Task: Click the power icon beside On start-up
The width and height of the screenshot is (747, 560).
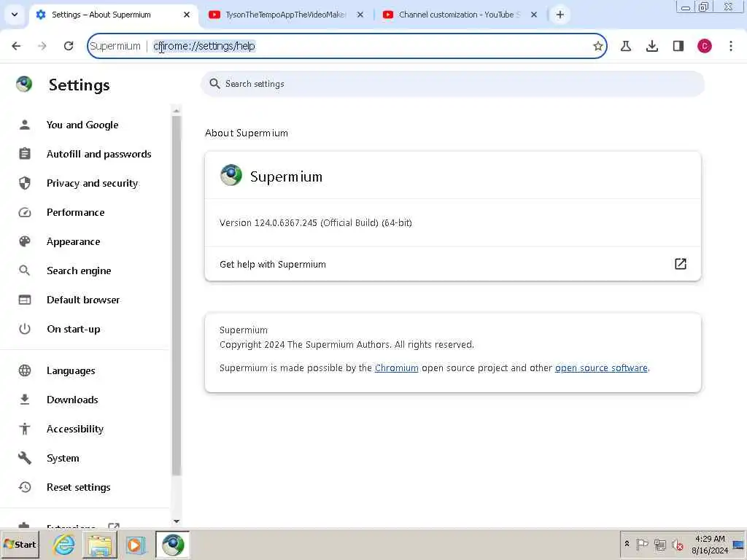Action: point(25,329)
